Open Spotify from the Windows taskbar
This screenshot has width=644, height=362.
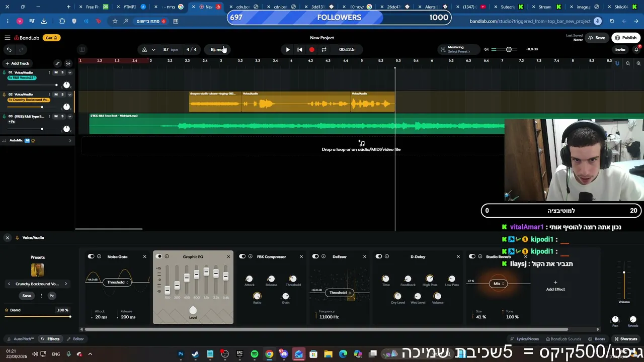pos(255,354)
